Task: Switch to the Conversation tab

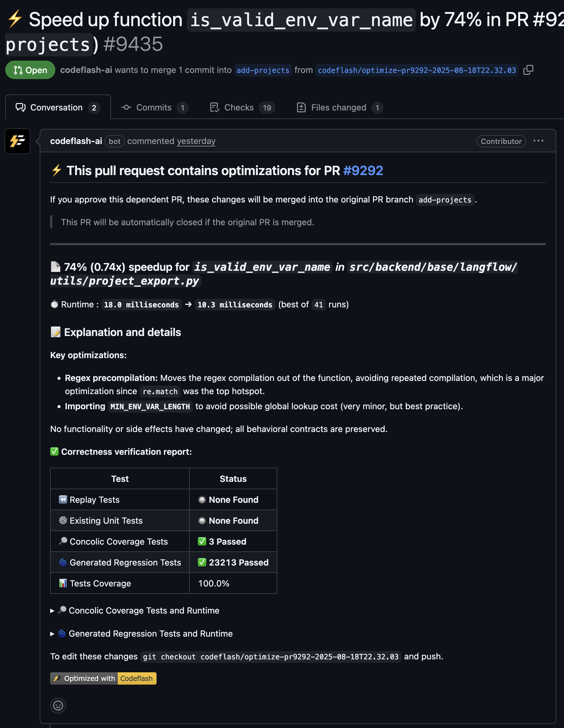Action: click(58, 107)
